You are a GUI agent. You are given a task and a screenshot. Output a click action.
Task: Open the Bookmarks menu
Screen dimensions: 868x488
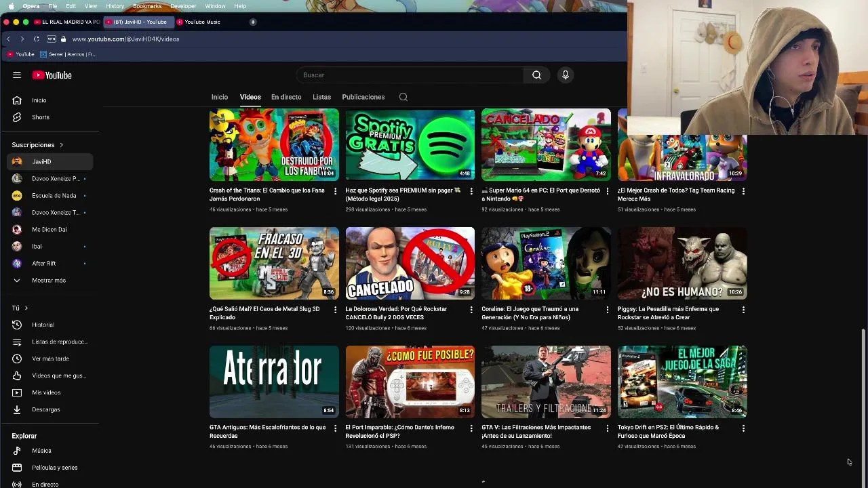pyautogui.click(x=147, y=6)
